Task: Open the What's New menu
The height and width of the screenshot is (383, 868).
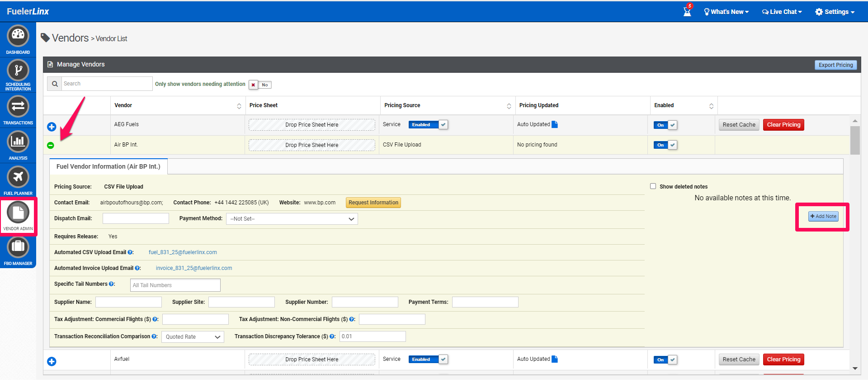Action: 726,12
